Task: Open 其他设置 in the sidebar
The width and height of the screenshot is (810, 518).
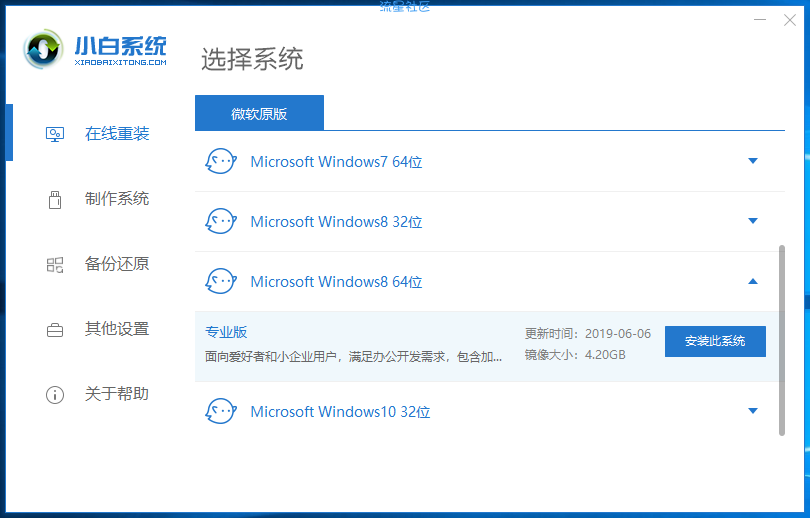Action: click(x=117, y=329)
